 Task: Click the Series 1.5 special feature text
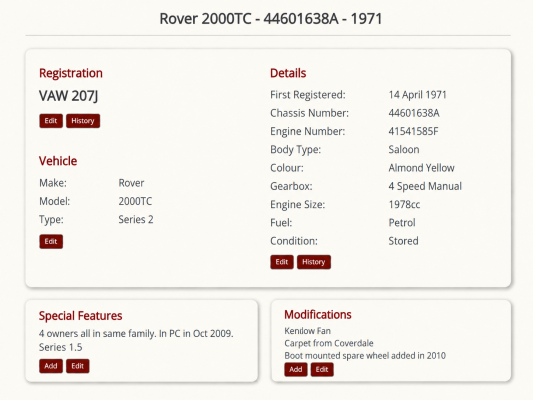(61, 347)
